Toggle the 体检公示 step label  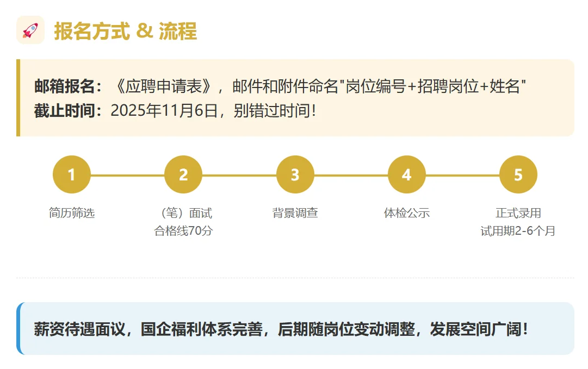407,213
